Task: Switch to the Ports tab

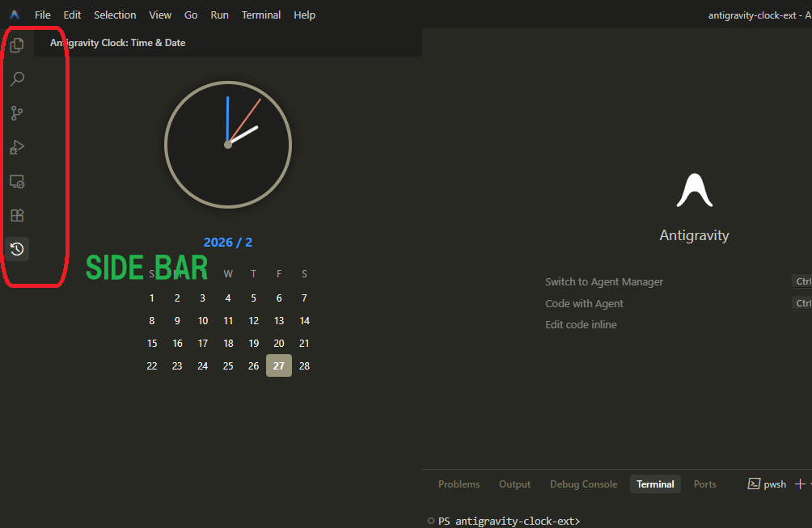Action: coord(704,484)
